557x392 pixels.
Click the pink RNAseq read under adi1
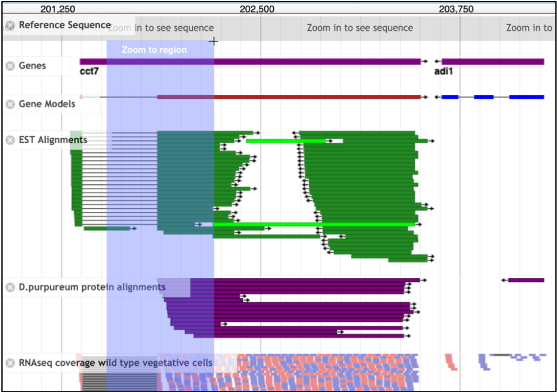(x=451, y=362)
